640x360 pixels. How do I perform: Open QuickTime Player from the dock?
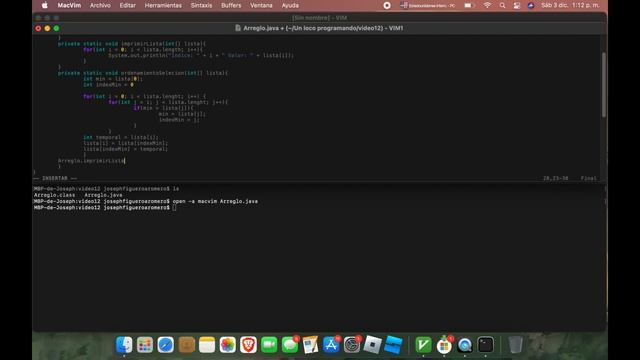pos(464,345)
